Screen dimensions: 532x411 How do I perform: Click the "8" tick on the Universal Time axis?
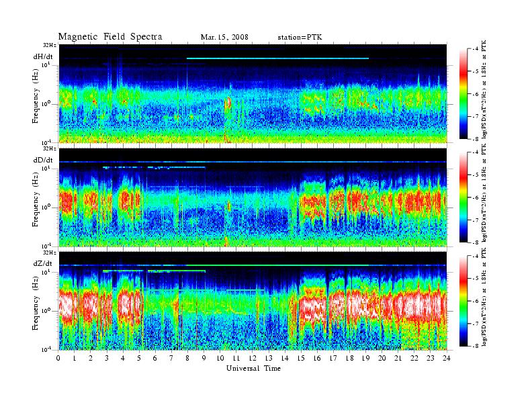pyautogui.click(x=187, y=359)
